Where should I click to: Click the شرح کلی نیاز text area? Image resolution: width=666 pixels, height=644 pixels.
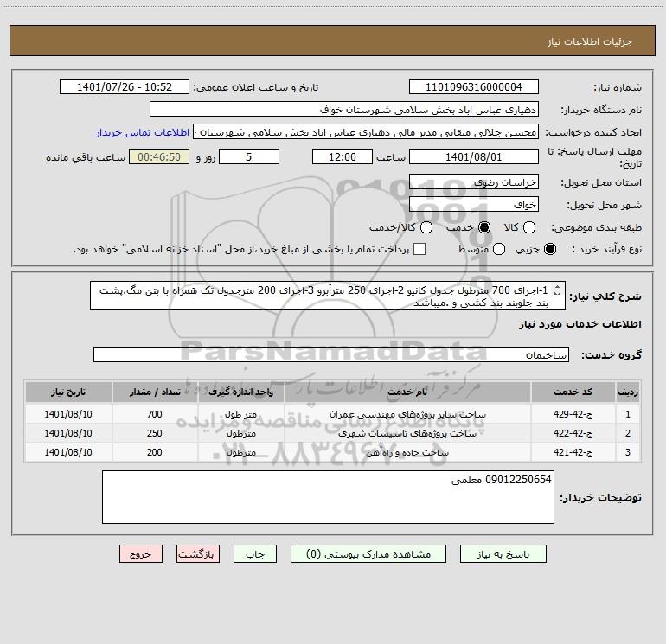pyautogui.click(x=328, y=296)
